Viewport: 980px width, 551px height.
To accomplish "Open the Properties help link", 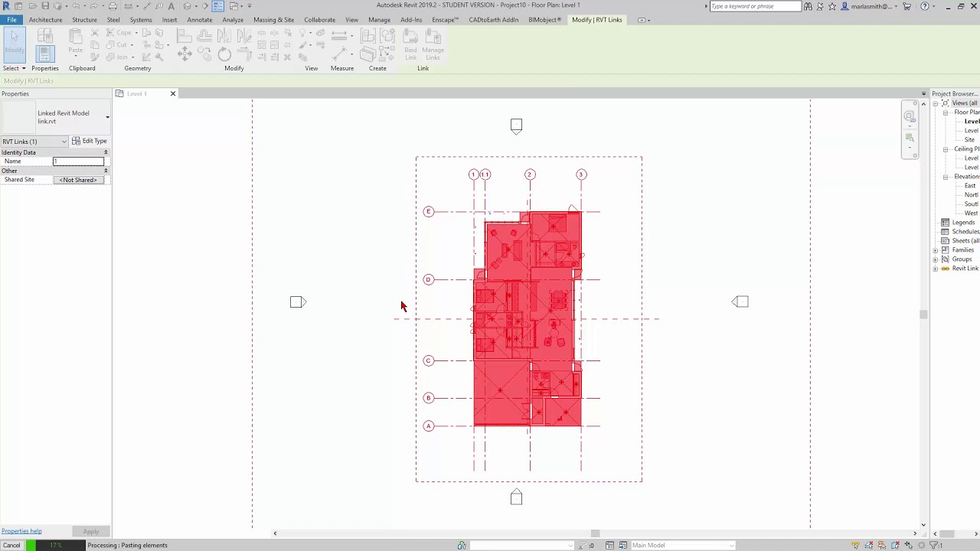I will [x=21, y=531].
